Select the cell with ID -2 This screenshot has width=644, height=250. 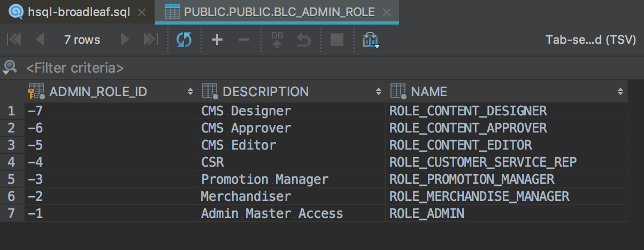coord(111,197)
